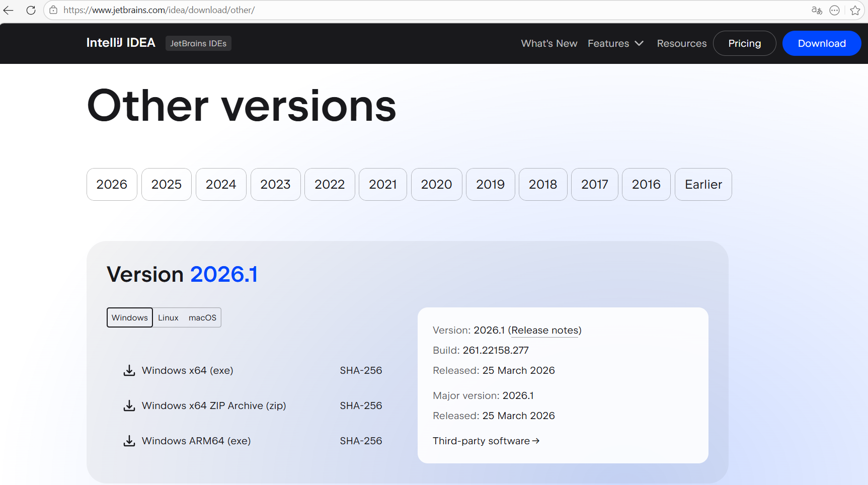Reload the page with the refresh icon
This screenshot has height=485, width=868.
[31, 10]
